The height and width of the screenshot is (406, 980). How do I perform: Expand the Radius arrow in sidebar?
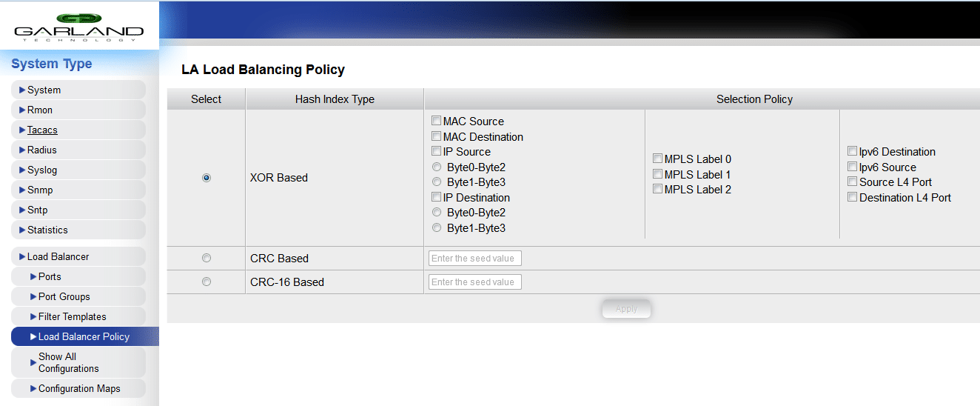pos(23,150)
